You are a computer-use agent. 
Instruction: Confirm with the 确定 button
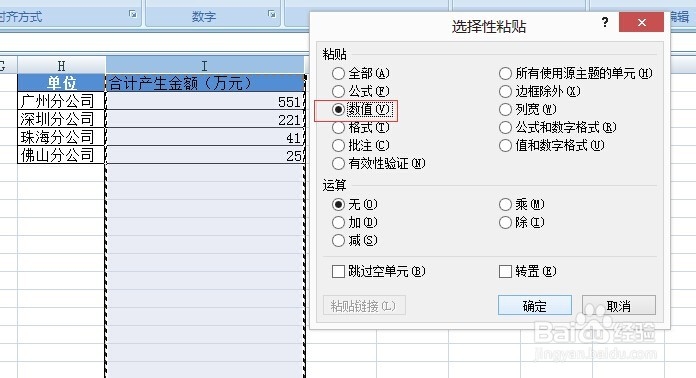(534, 306)
